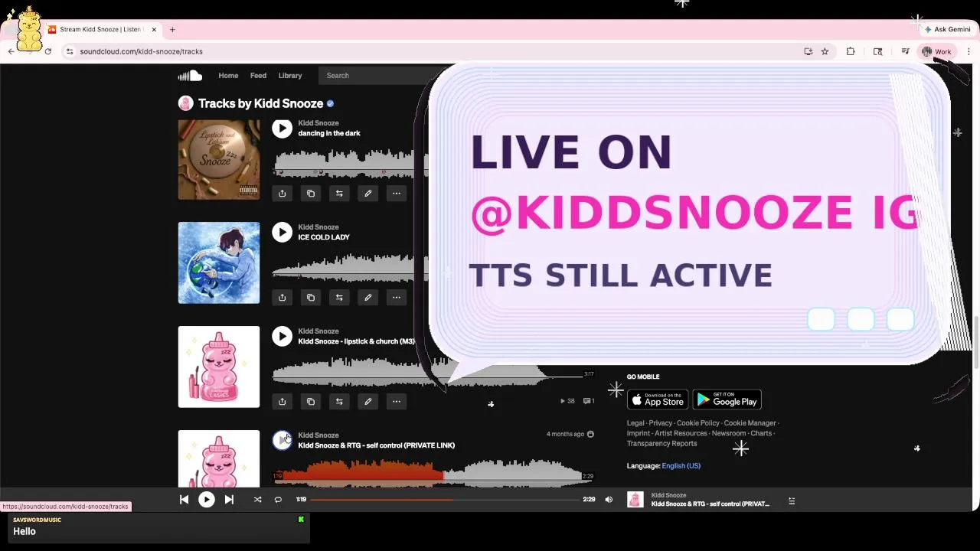Play the track ICE COLD LADY
The image size is (980, 551).
click(x=282, y=233)
